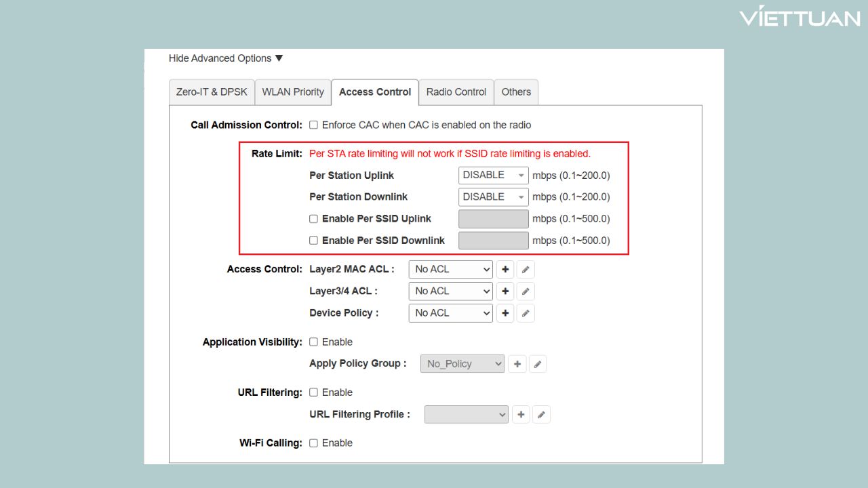Edit the Device Policy with pencil icon
The image size is (868, 488).
pos(526,313)
